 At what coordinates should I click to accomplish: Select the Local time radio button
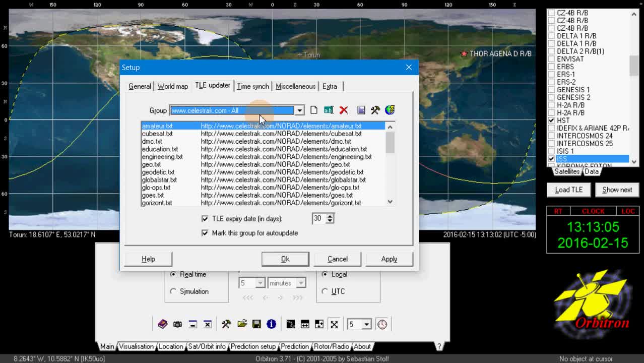coord(325,274)
